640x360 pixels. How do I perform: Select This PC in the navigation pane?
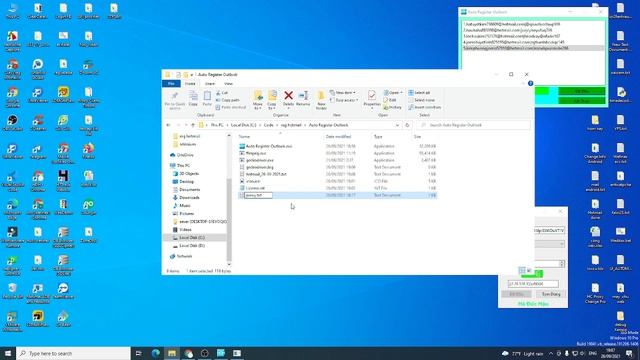183,166
